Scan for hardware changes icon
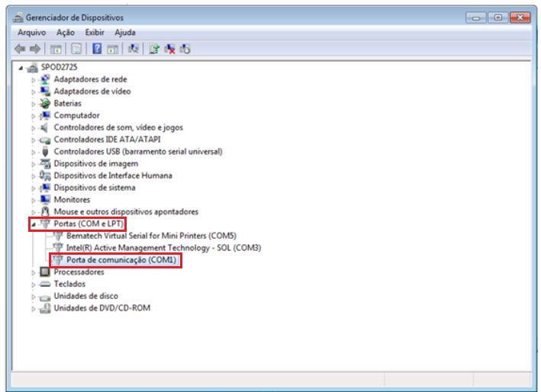541x392 pixels. (134, 49)
